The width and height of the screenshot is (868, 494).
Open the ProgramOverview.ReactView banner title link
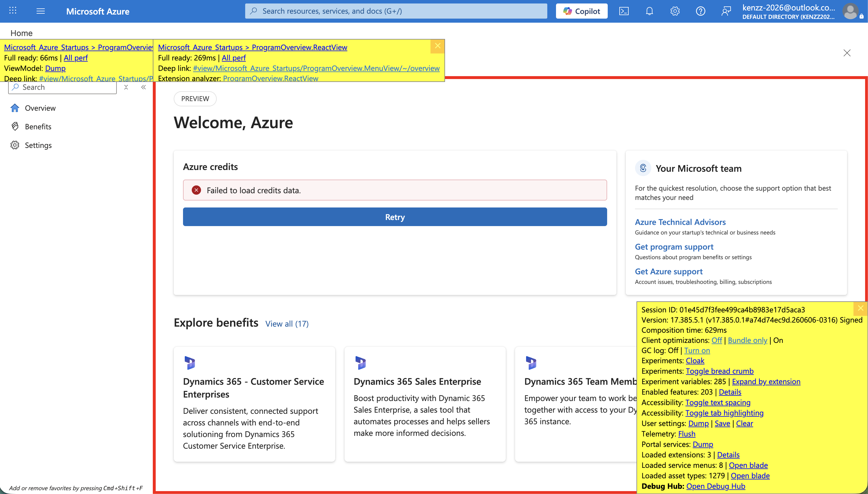(253, 47)
